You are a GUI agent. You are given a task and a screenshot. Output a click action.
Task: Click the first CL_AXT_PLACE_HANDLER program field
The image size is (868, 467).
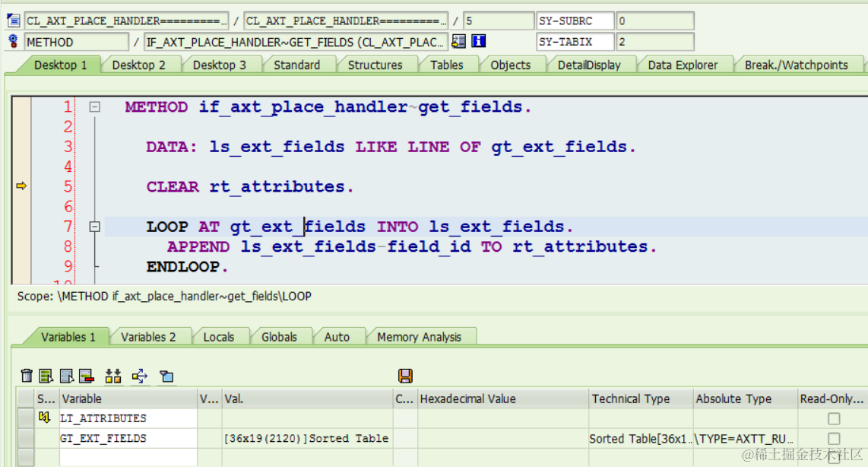pos(126,21)
